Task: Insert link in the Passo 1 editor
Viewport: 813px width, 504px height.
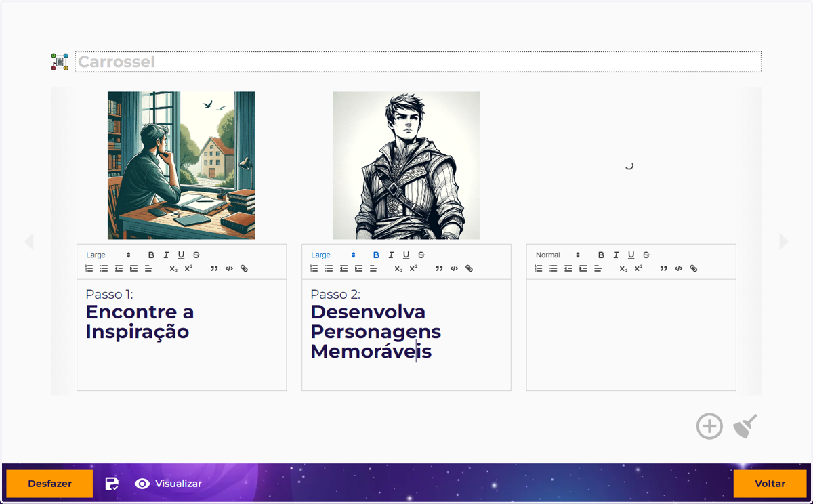Action: click(x=244, y=269)
